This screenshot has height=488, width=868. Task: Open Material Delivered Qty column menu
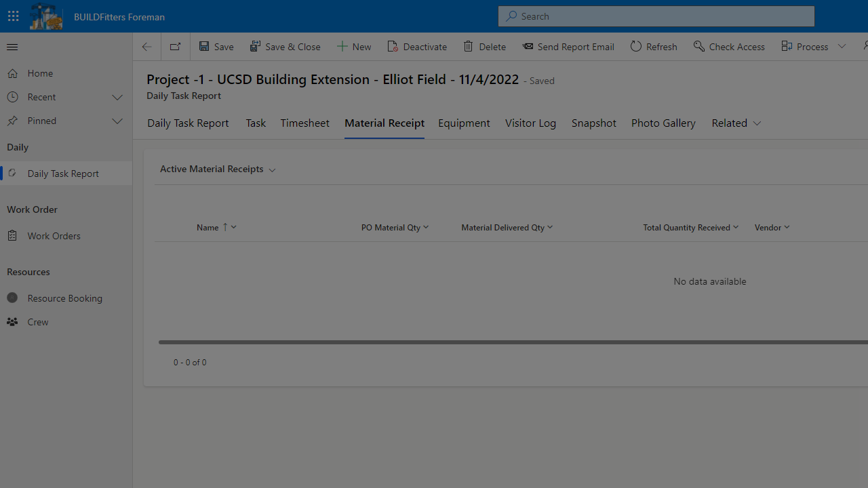[507, 228]
